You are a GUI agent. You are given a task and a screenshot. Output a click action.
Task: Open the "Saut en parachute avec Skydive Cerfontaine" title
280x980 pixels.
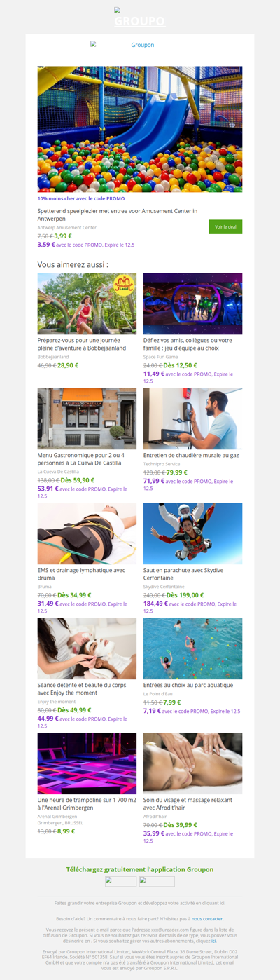tap(183, 573)
